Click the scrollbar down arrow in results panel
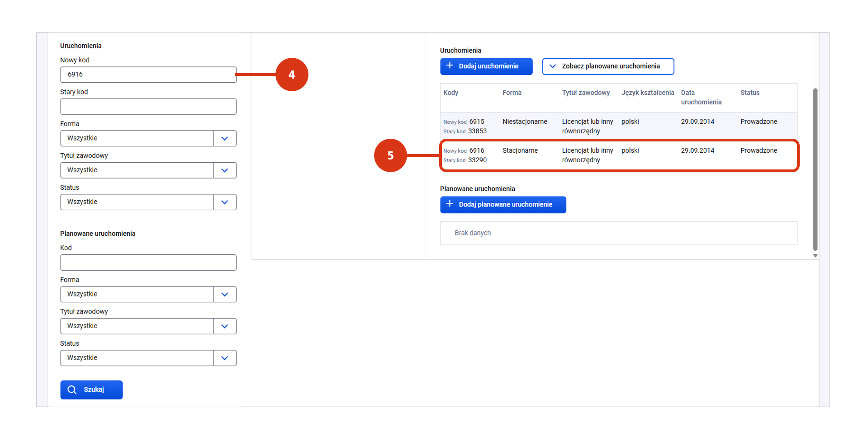Viewport: 868px width, 427px height. (x=815, y=256)
